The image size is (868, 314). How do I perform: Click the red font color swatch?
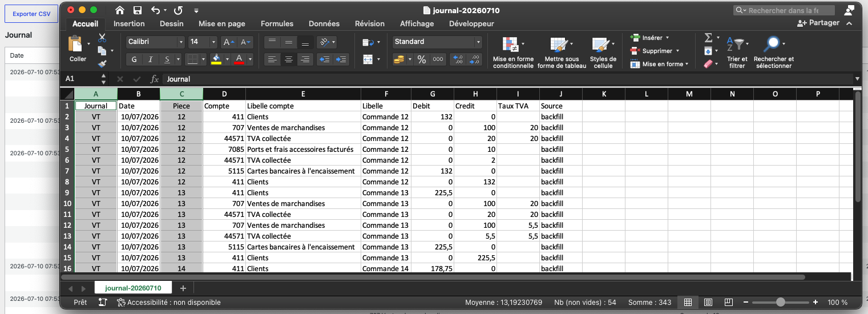[x=240, y=59]
